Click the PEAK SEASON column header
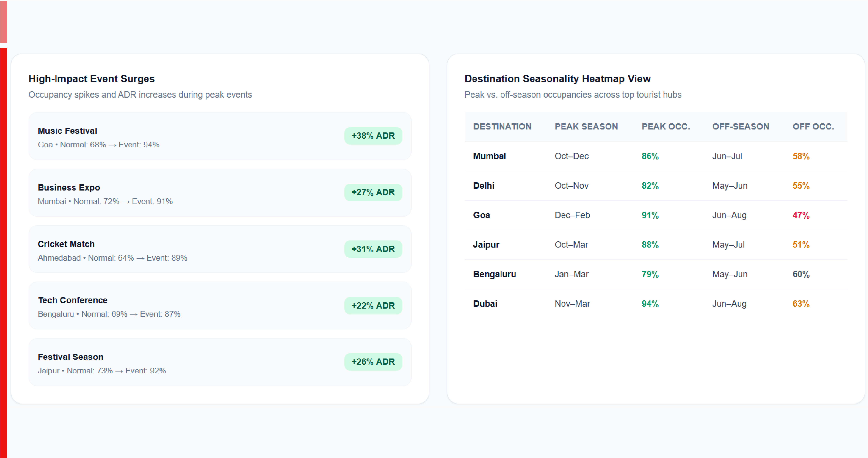This screenshot has width=868, height=458. pyautogui.click(x=586, y=127)
